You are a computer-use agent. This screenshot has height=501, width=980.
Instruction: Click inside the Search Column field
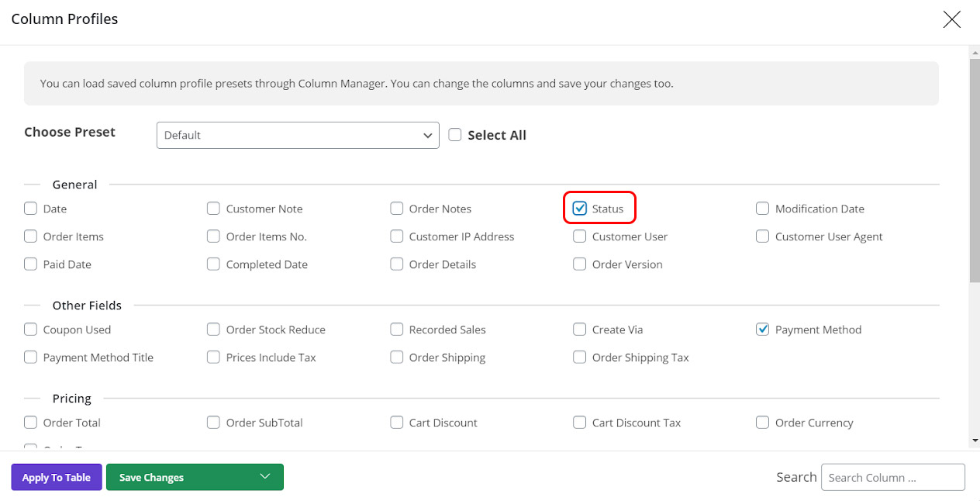point(892,477)
